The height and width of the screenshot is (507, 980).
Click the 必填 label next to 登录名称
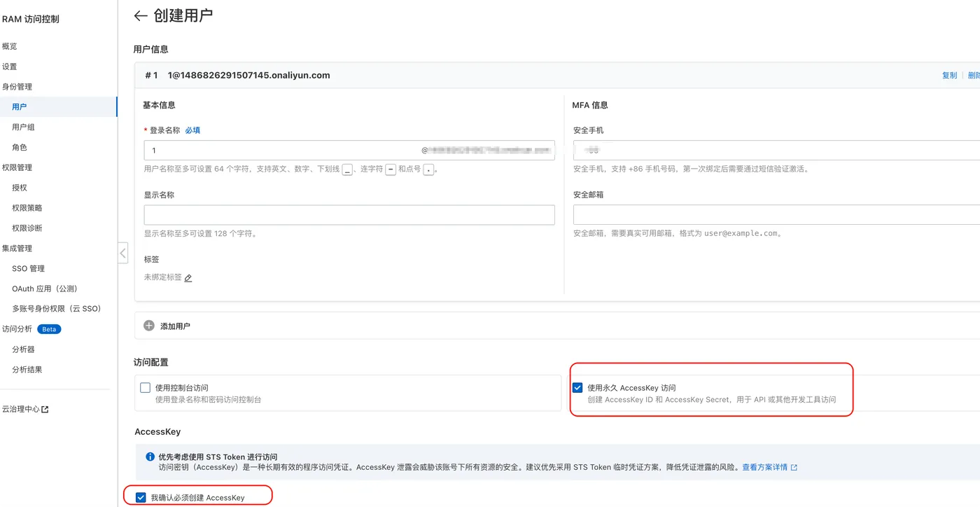192,130
